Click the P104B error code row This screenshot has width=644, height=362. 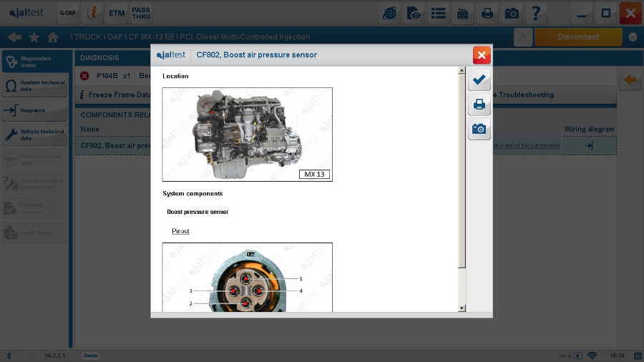pos(114,76)
